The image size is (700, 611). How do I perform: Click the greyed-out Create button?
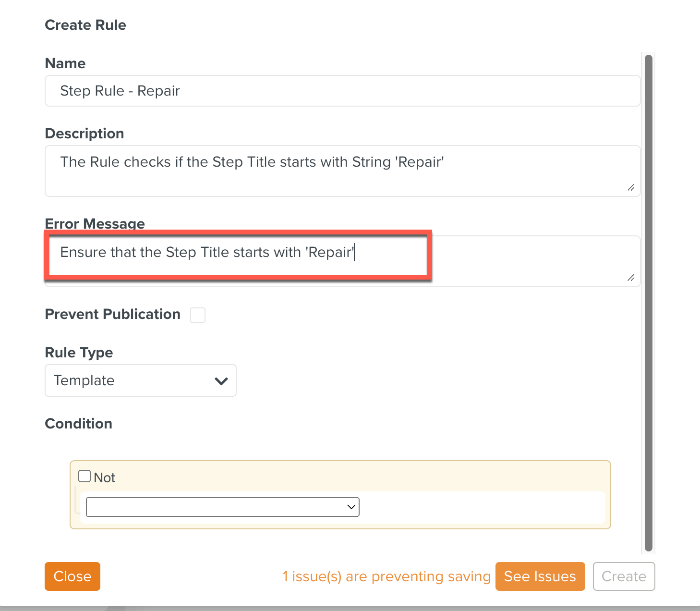[x=624, y=576]
